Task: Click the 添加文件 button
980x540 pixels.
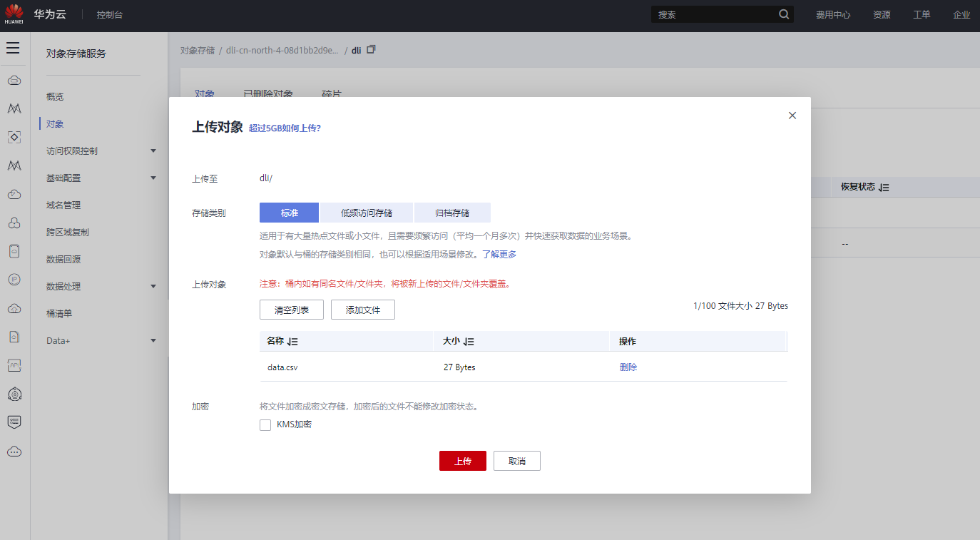Action: pos(363,310)
